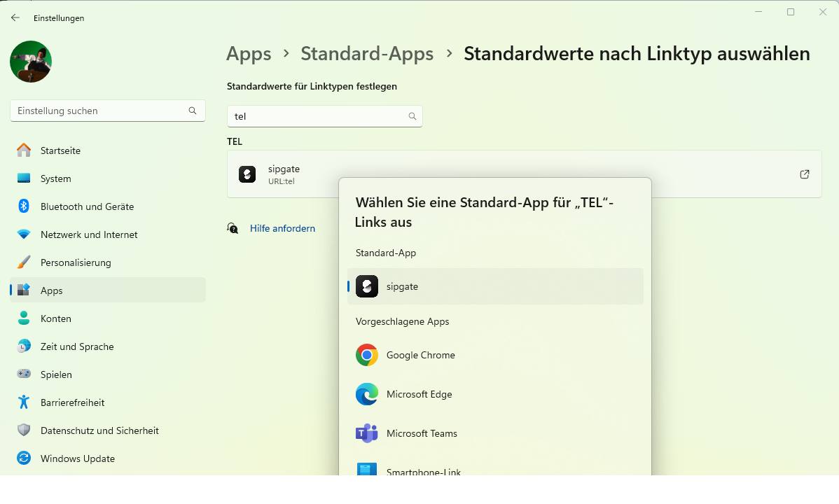Click the Microsoft Edge icon
This screenshot has height=504, width=839.
[x=367, y=394]
